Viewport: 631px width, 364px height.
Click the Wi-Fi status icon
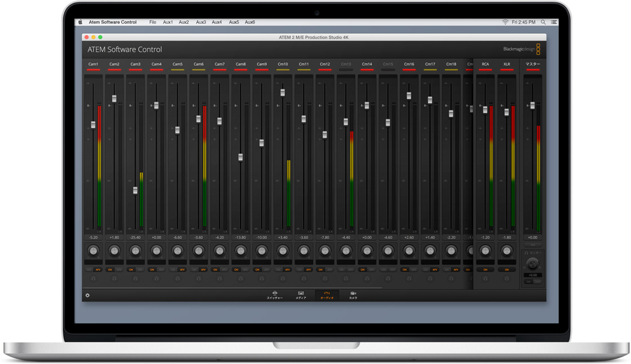(x=505, y=22)
